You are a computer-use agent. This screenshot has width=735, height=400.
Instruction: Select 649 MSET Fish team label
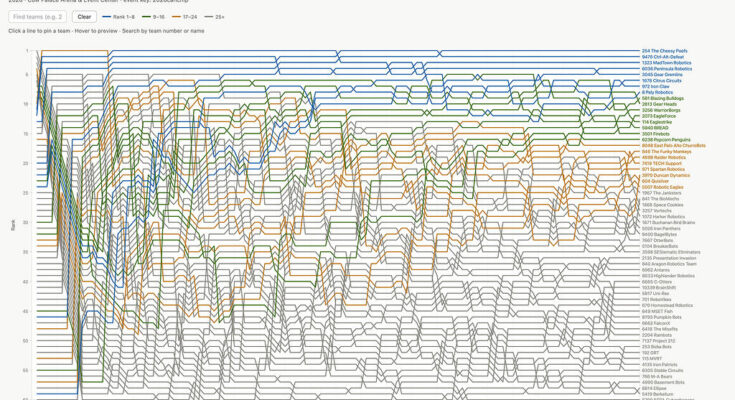point(659,311)
